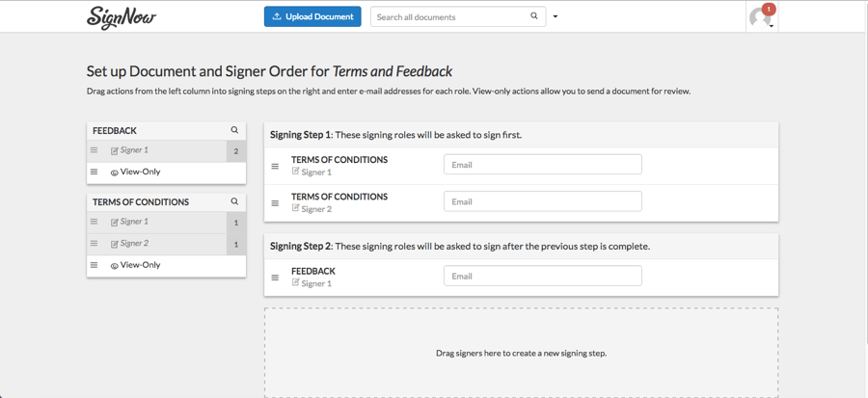Select Signer 2 in the Terms of Conditions list
The height and width of the screenshot is (398, 868).
coord(134,244)
